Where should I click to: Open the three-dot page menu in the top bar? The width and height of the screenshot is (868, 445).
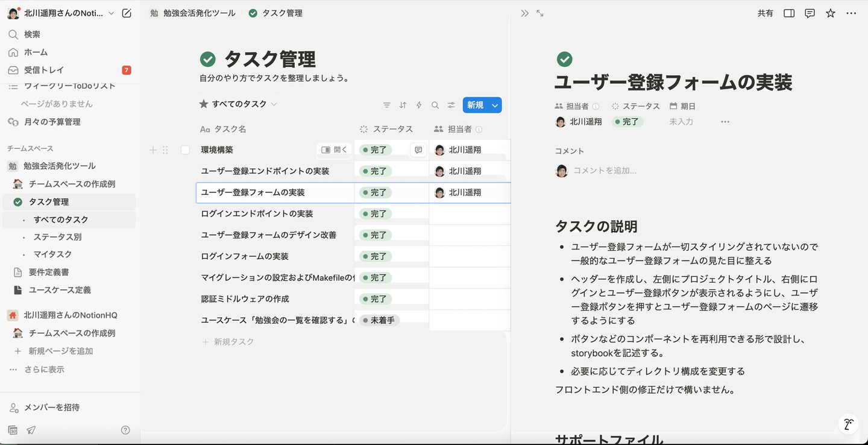pos(851,13)
